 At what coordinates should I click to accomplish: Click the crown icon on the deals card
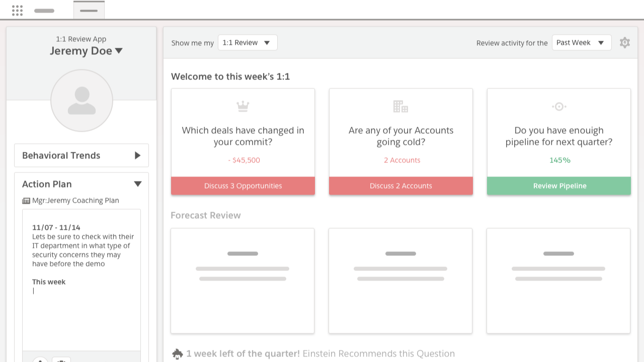[243, 106]
